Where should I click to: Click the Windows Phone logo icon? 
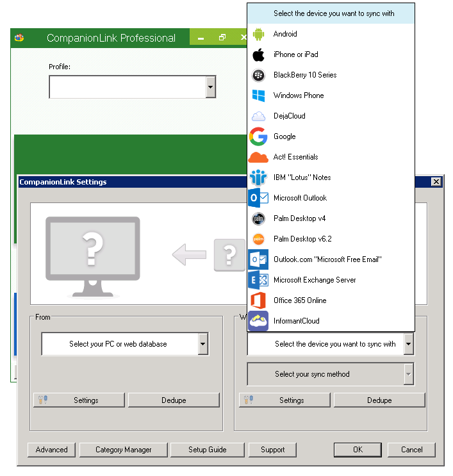point(258,95)
